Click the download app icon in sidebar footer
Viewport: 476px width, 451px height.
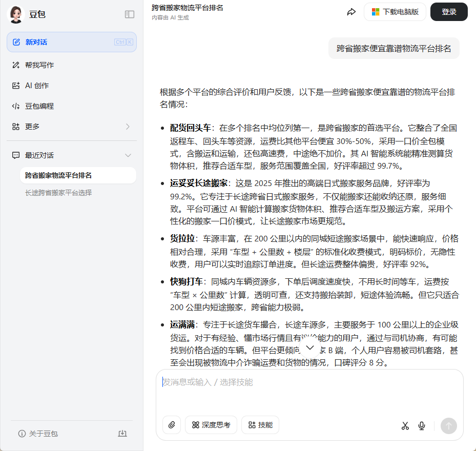click(122, 434)
